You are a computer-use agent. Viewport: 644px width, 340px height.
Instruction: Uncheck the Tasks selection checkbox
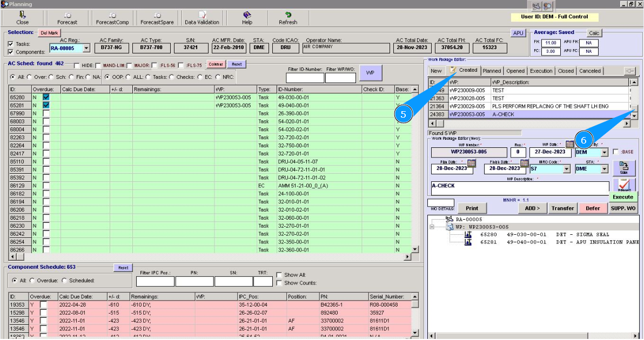pos(11,44)
